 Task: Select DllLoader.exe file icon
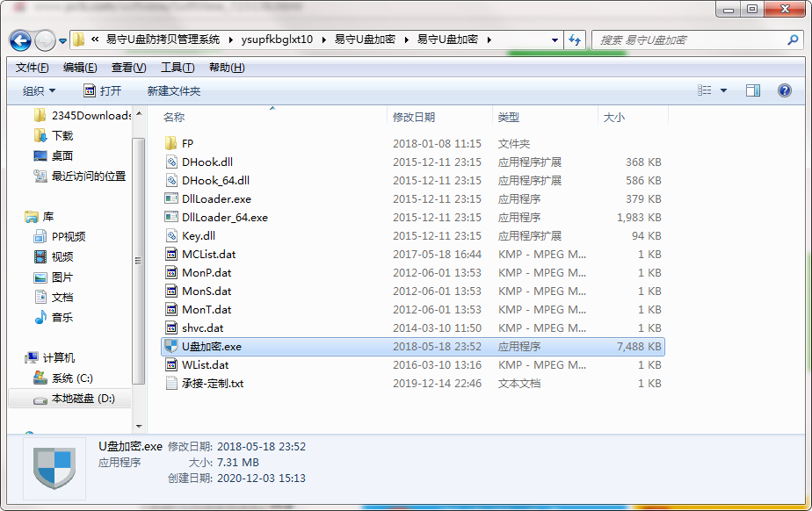click(x=170, y=198)
